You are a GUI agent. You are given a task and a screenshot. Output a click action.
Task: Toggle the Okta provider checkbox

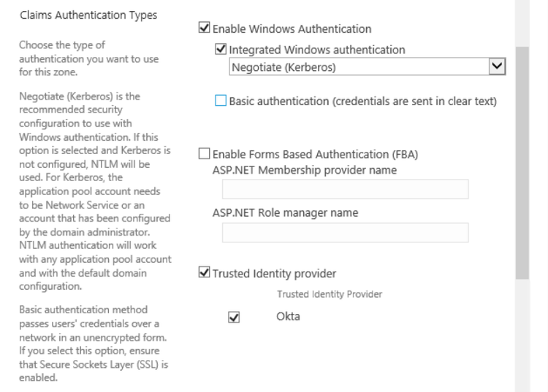(x=234, y=318)
